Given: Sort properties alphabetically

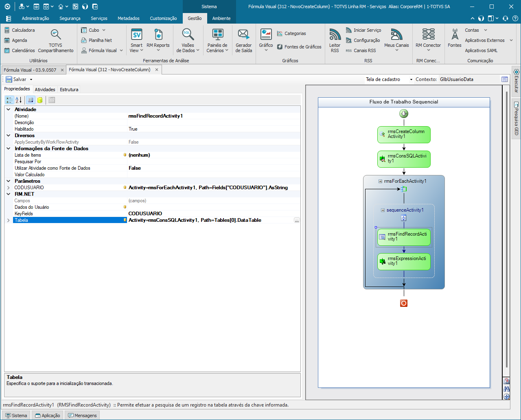Looking at the screenshot, I should click(x=19, y=100).
